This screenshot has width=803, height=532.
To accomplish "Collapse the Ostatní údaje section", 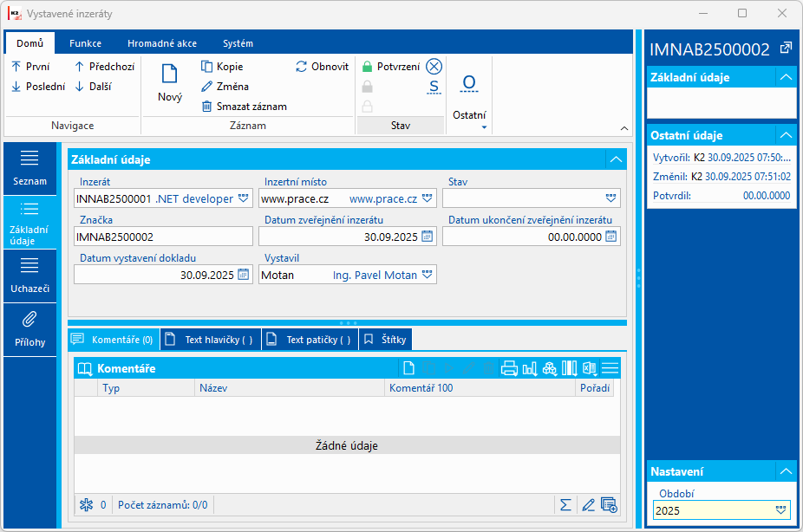I will click(x=786, y=135).
